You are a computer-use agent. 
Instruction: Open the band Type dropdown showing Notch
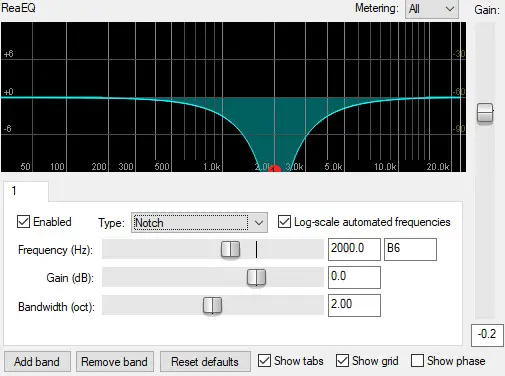click(x=199, y=222)
